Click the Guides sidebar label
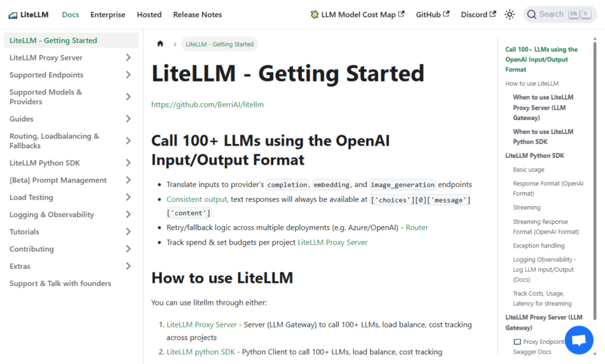Image resolution: width=605 pixels, height=364 pixels. point(21,119)
